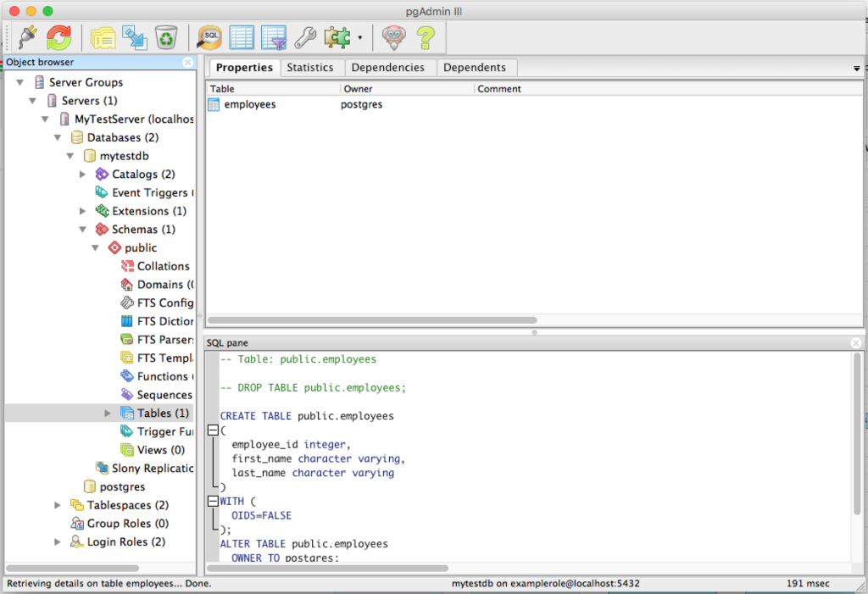The image size is (868, 594).
Task: Switch to the Statistics tab
Action: (310, 68)
